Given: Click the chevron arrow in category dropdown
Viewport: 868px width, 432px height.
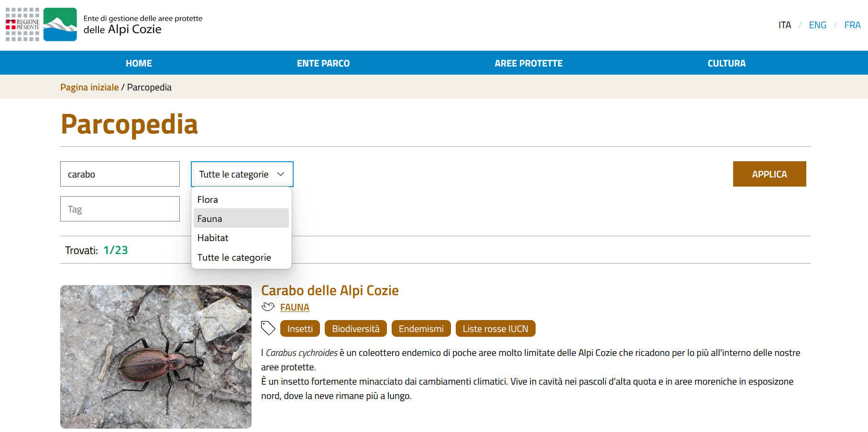Looking at the screenshot, I should 281,174.
